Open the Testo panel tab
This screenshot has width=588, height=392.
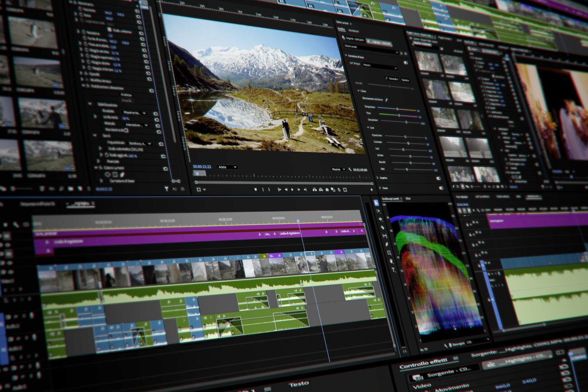coord(299,384)
